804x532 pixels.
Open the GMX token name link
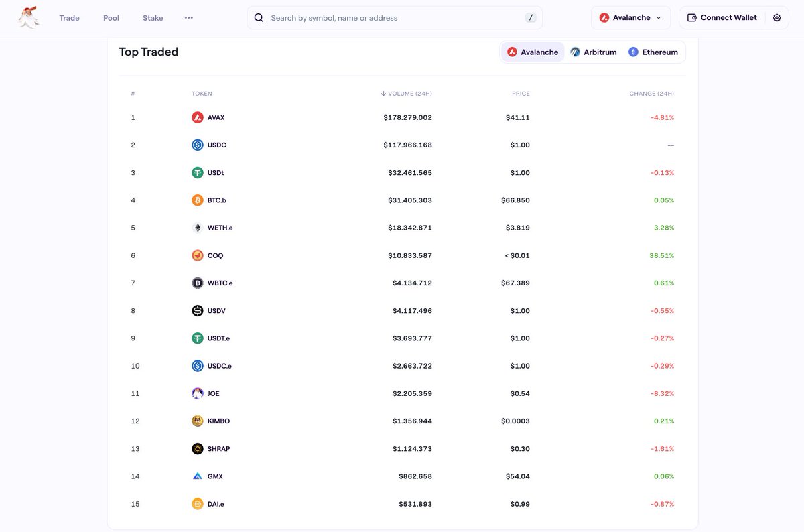[215, 476]
